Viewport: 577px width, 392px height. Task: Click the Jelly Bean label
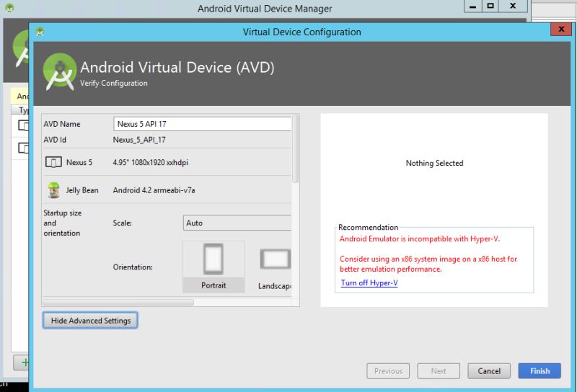[x=82, y=190]
